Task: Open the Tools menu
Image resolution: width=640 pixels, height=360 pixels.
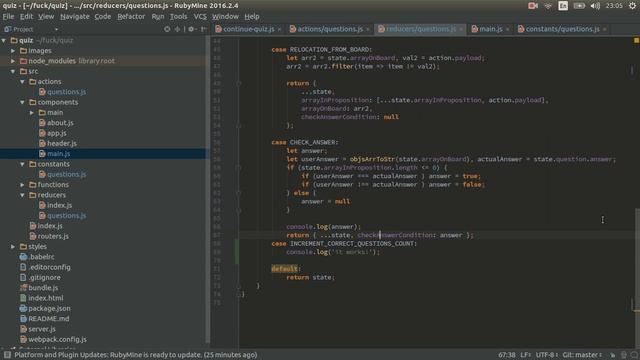Action: pyautogui.click(x=178, y=17)
